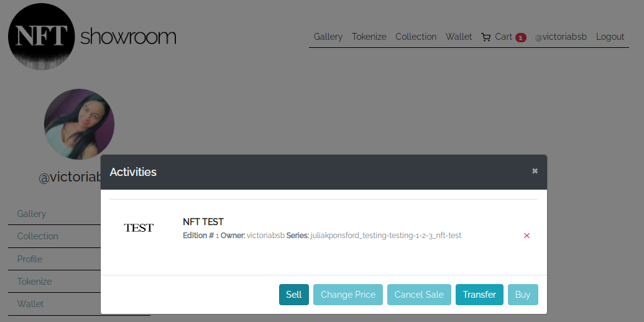Viewport: 644px width, 322px height.
Task: Open Wallet in top navigation
Action: [459, 37]
